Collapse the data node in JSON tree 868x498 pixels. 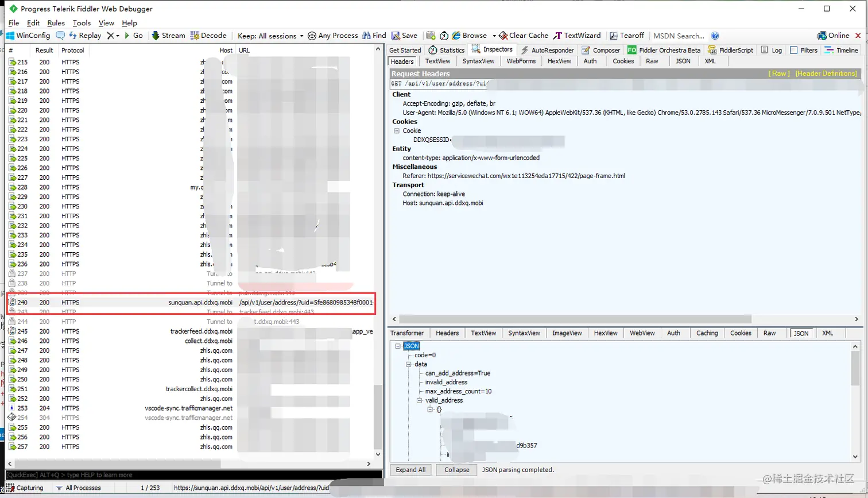click(x=409, y=364)
